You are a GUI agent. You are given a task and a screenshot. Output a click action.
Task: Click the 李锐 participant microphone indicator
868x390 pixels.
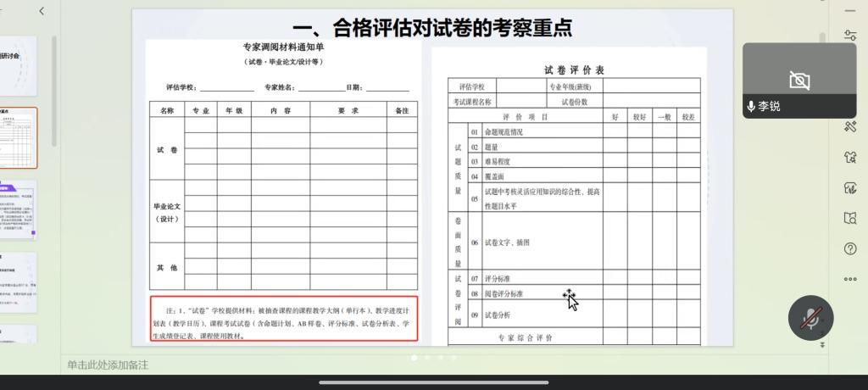(751, 107)
